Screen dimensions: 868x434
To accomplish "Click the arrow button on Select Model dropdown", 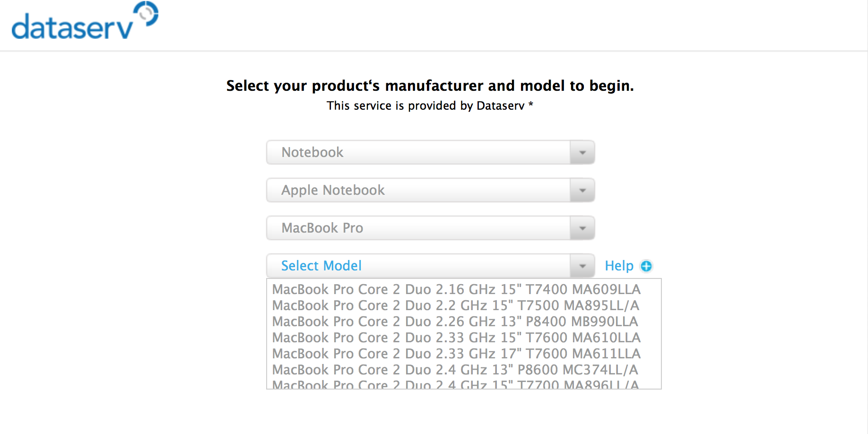I will pos(582,266).
